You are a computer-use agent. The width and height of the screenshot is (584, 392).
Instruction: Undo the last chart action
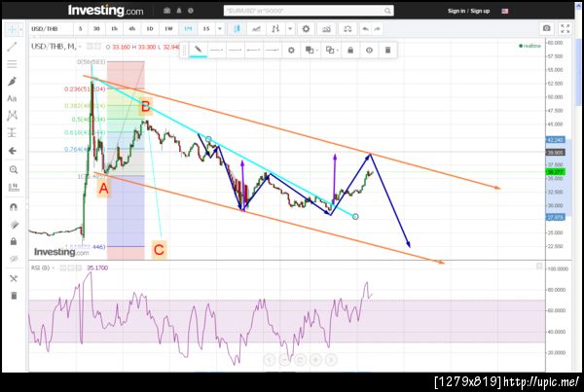coord(366,29)
